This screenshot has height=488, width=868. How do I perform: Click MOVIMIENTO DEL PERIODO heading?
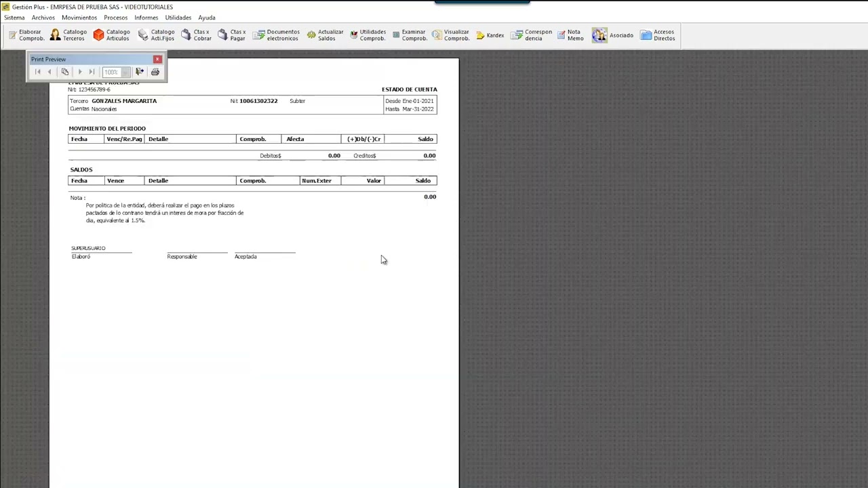[x=107, y=128]
